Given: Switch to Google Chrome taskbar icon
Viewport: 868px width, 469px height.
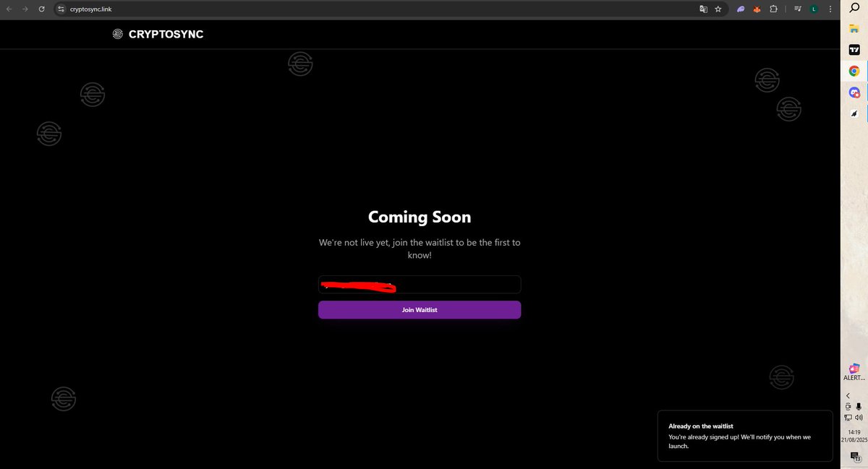Looking at the screenshot, I should [854, 71].
